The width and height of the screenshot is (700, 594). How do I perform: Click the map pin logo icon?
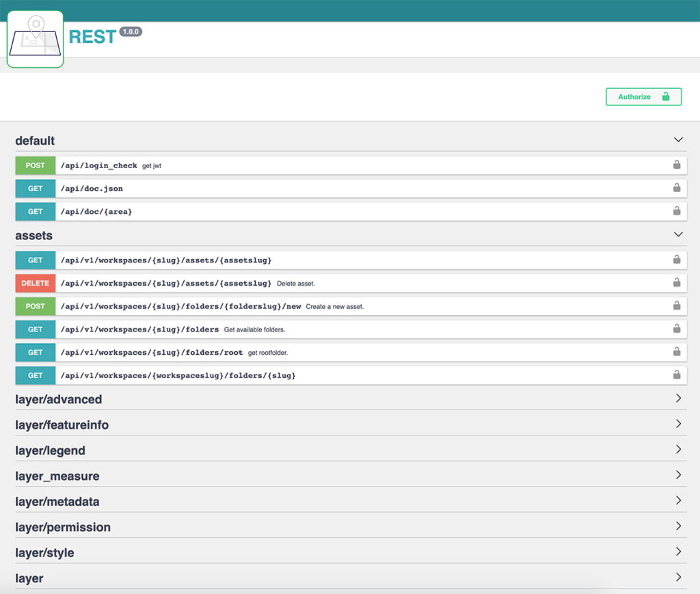[x=35, y=39]
